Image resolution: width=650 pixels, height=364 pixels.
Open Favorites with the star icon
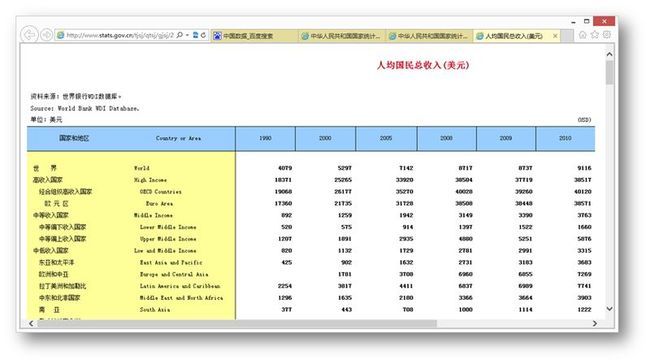pos(595,35)
